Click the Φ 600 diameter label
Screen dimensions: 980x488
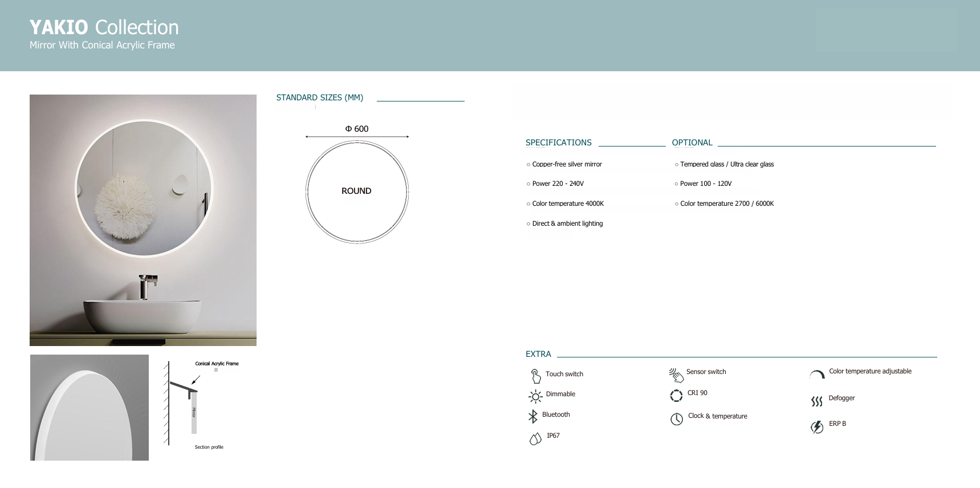coord(357,129)
